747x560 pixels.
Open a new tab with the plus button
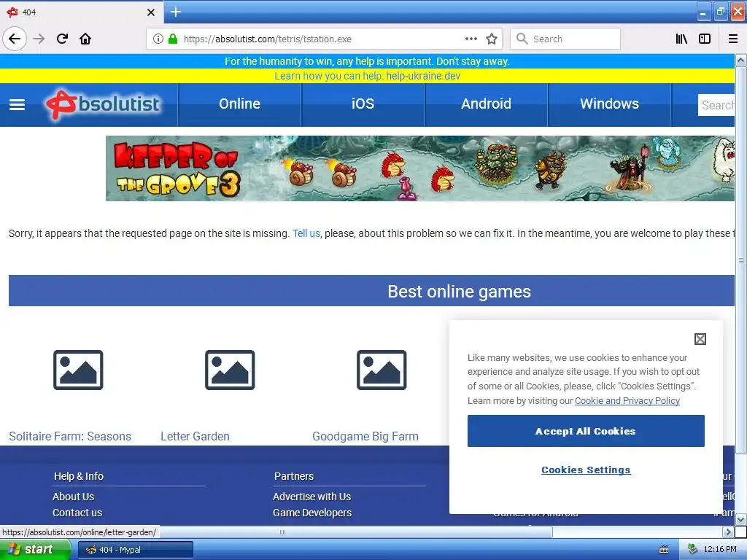175,12
